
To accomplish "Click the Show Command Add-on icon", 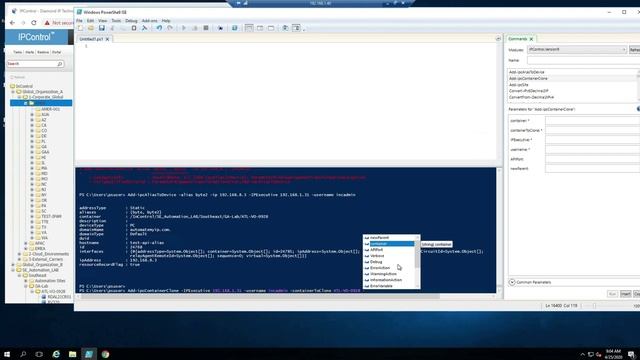I will coord(296,28).
